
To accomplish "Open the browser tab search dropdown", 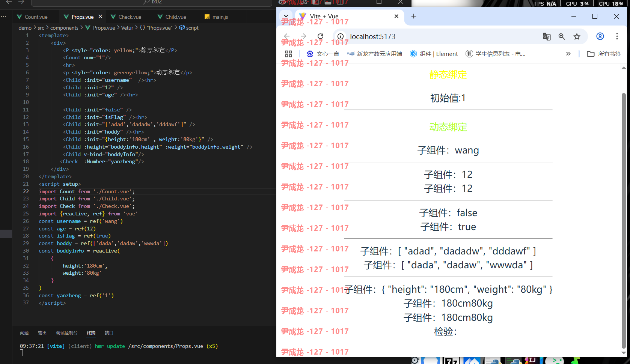I will pyautogui.click(x=286, y=16).
